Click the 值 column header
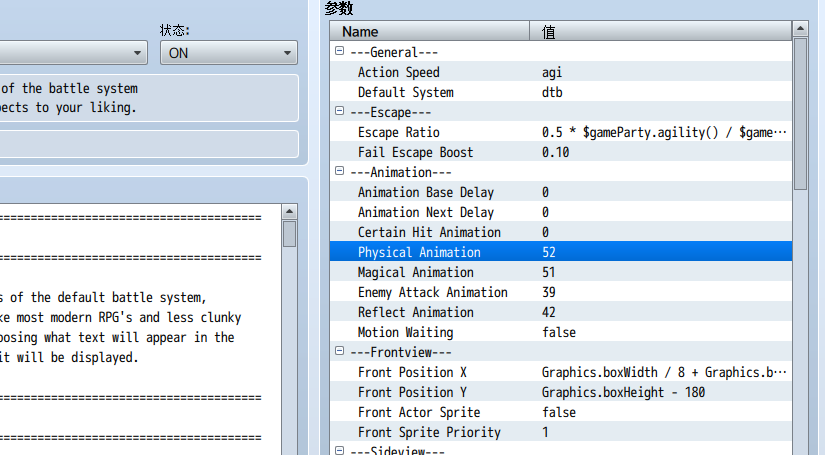The height and width of the screenshot is (455, 825). tap(660, 32)
